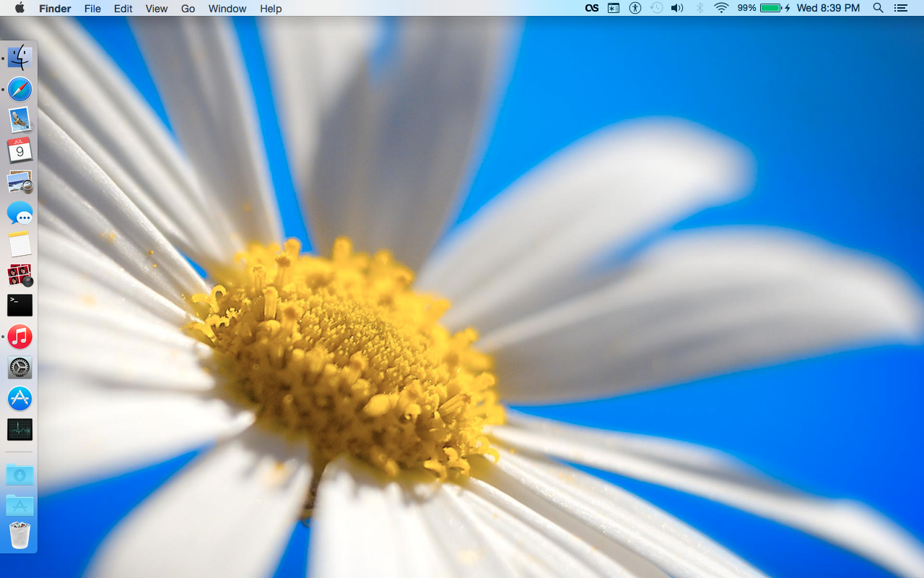Open Spotlight search magnifier icon
924x578 pixels.
tap(878, 8)
